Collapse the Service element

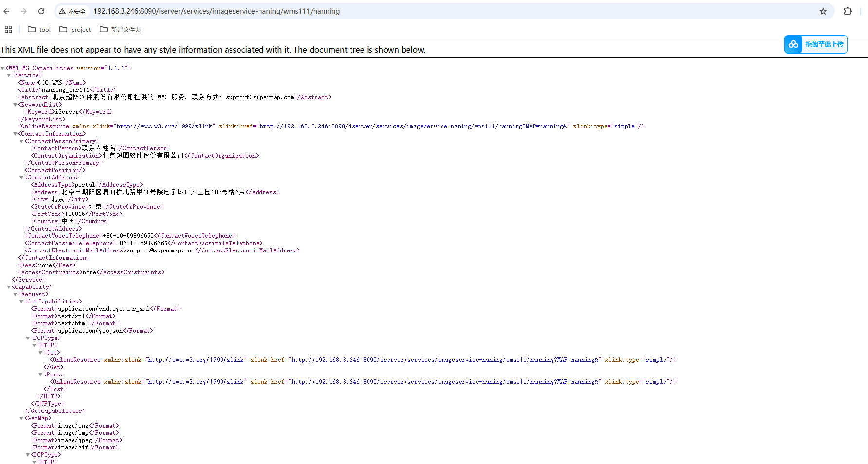(x=8, y=75)
